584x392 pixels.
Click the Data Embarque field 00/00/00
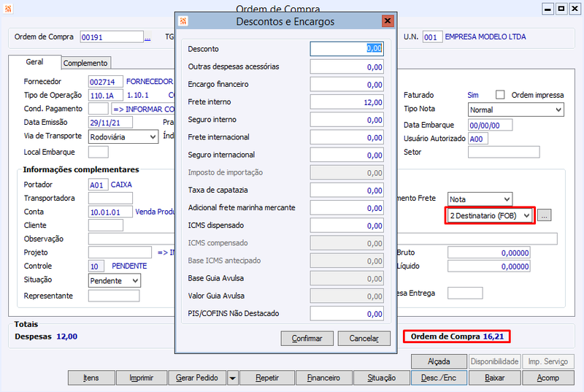tap(490, 125)
